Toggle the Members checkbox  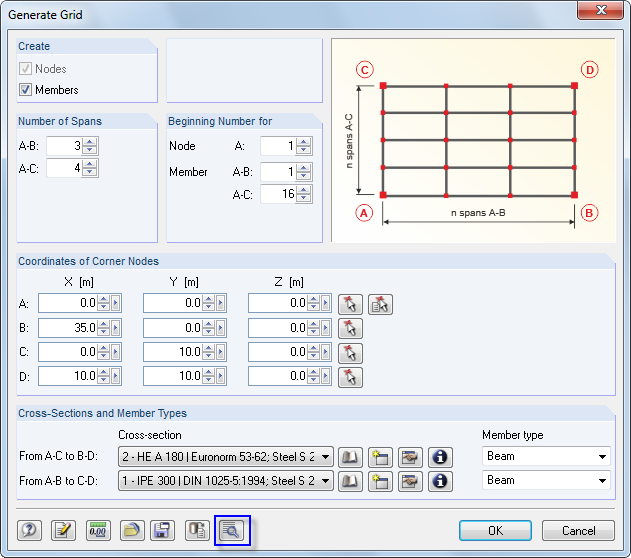[x=25, y=89]
